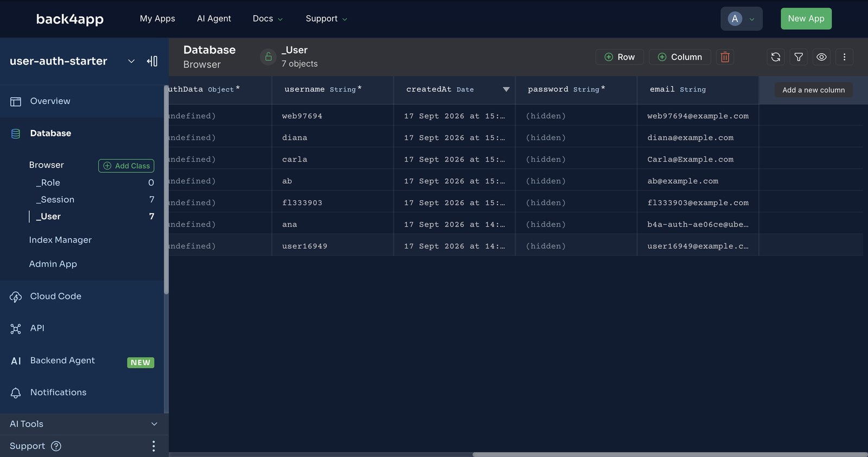Open the filter funnel tool
This screenshot has width=868, height=457.
pos(799,57)
